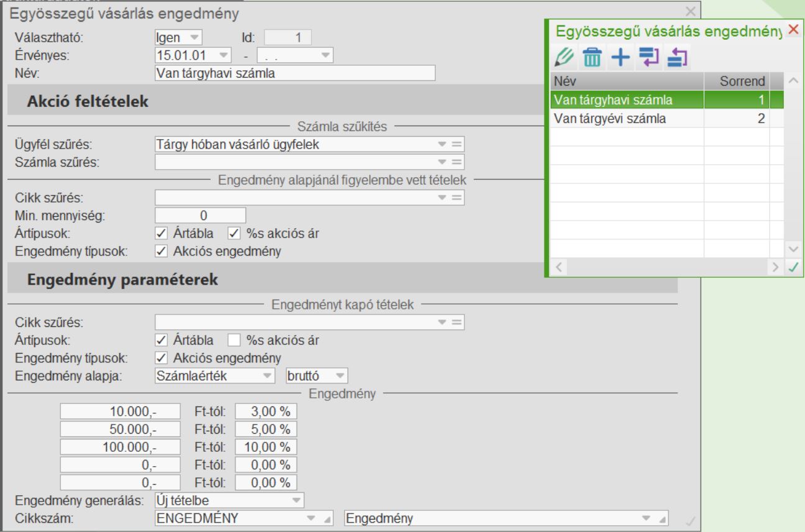Uncheck %s akciós ár under Akció feltételek
The image size is (805, 532).
(x=234, y=234)
